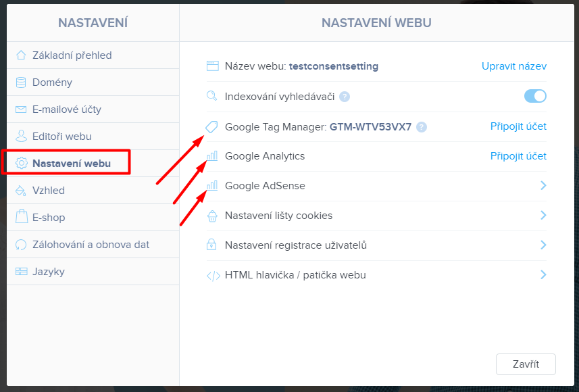Viewport: 579px width, 392px height.
Task: Click the padlock icon for registrace uživatelů
Action: [211, 245]
